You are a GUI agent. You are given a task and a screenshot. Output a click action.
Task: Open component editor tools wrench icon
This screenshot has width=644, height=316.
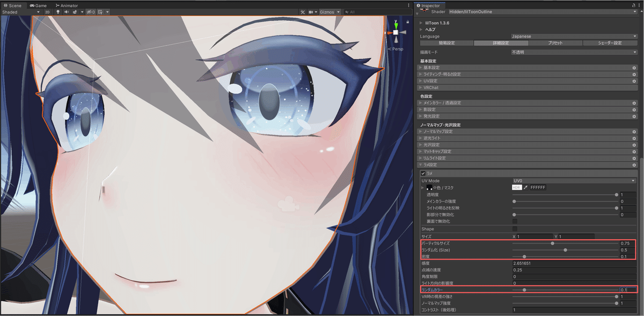coord(303,12)
